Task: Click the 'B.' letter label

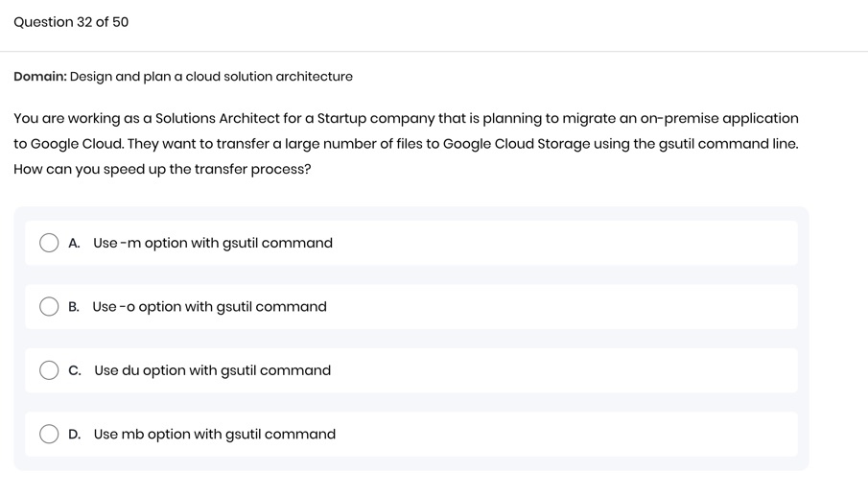Action: 75,307
